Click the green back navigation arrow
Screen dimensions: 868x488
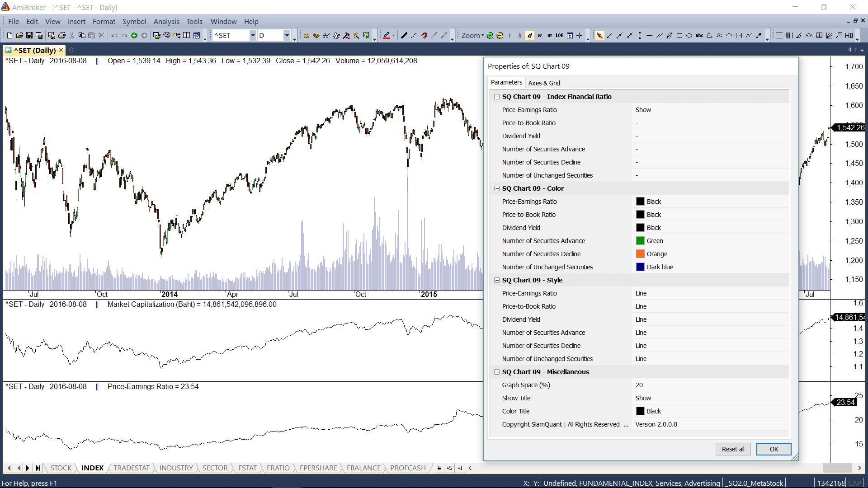point(134,35)
